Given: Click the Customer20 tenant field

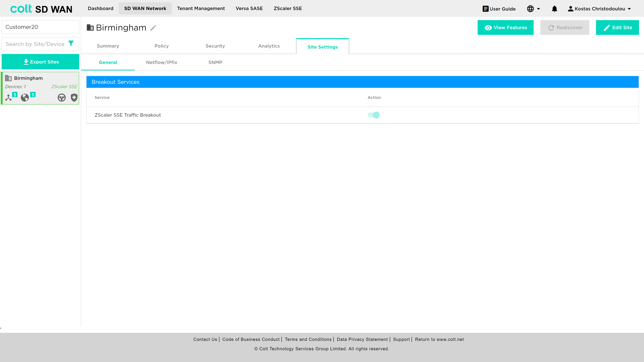Looking at the screenshot, I should pos(40,27).
